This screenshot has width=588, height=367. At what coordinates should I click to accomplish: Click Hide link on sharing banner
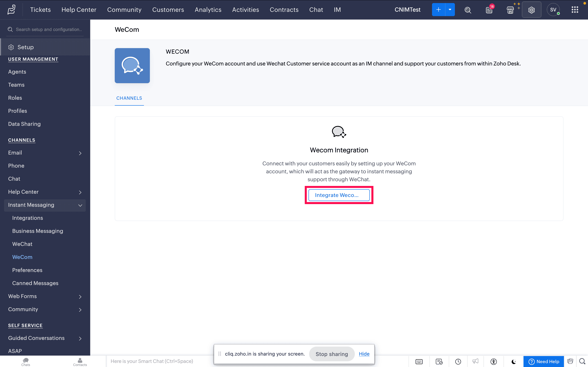[x=364, y=354]
